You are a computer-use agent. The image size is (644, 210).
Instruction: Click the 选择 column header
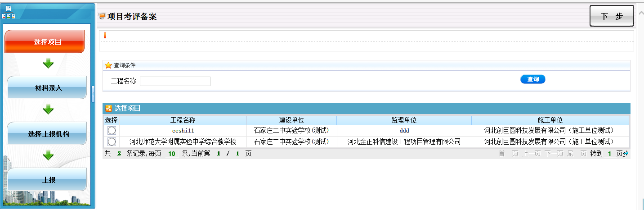[x=111, y=120]
